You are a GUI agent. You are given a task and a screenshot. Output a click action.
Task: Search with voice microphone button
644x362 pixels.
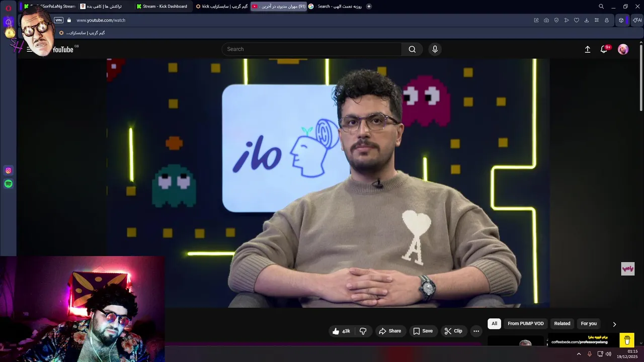(435, 49)
